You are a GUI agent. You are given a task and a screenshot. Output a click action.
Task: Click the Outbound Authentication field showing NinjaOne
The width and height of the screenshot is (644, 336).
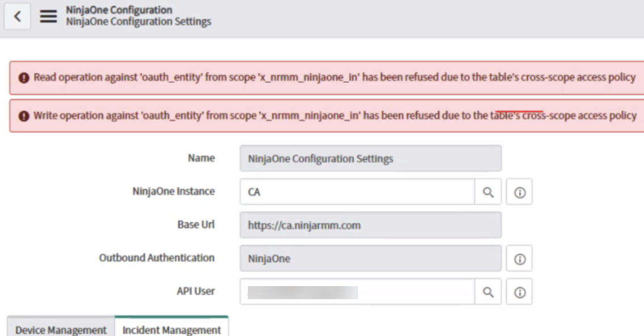[x=369, y=258]
